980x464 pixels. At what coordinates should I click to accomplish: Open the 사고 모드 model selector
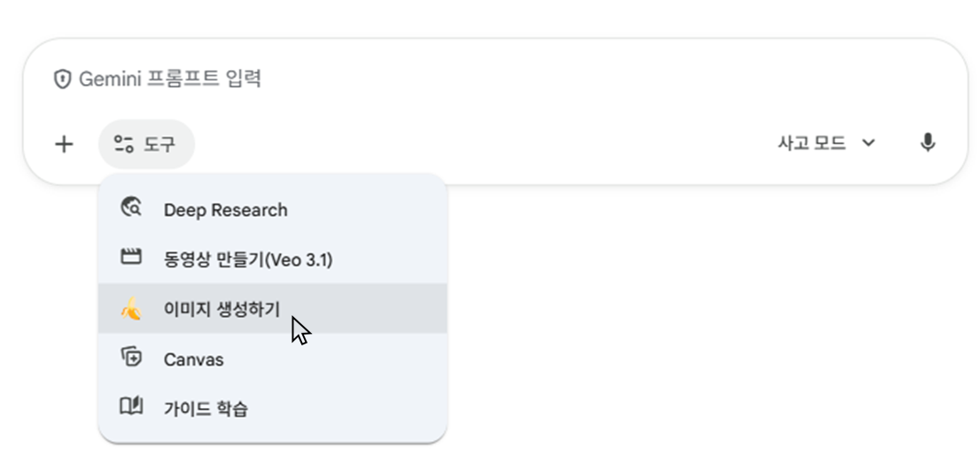pos(811,143)
